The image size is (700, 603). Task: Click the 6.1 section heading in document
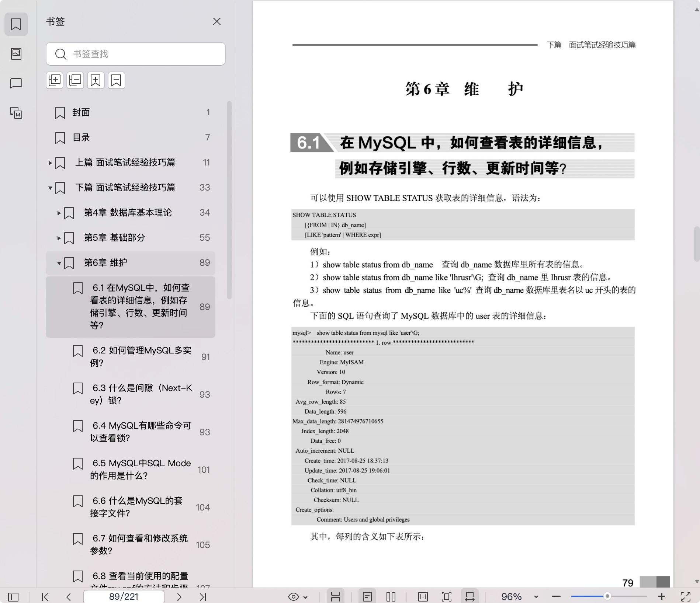pos(462,155)
